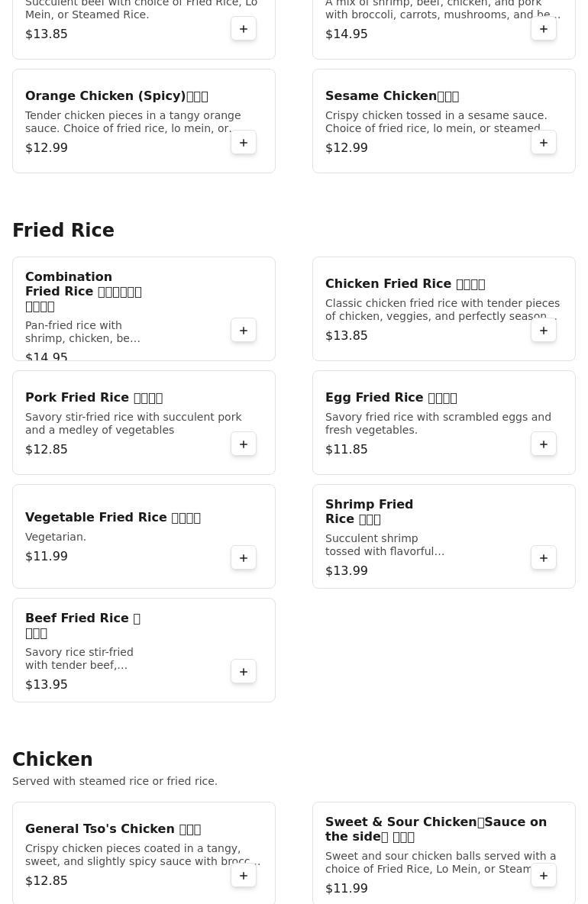Click the Fried Rice section heading
Image resolution: width=588 pixels, height=904 pixels.
coord(63,231)
